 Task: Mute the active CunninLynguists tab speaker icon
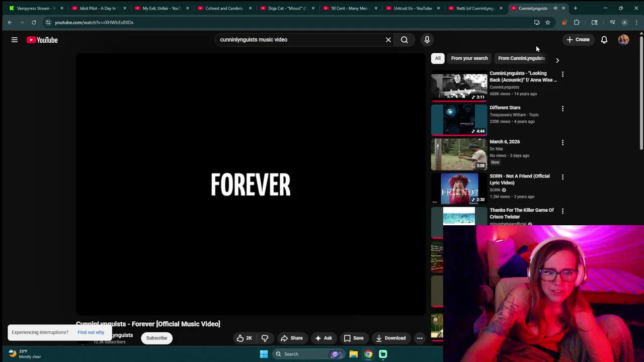555,8
